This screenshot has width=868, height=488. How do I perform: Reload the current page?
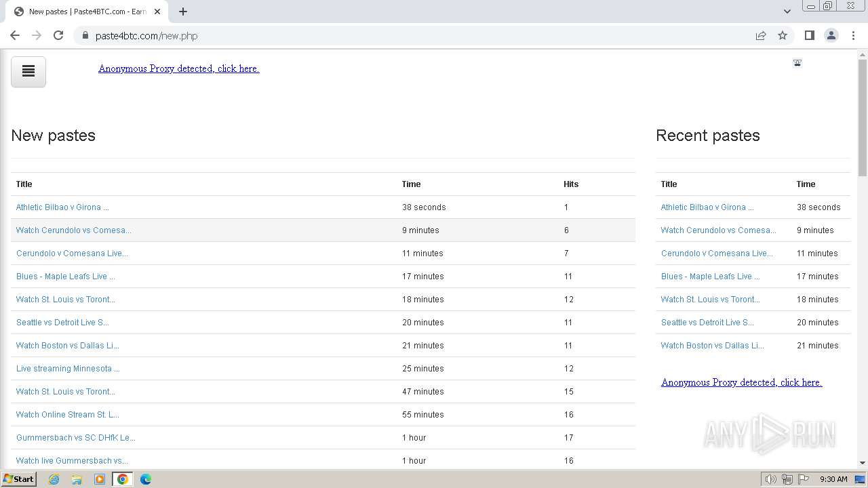pyautogui.click(x=58, y=35)
